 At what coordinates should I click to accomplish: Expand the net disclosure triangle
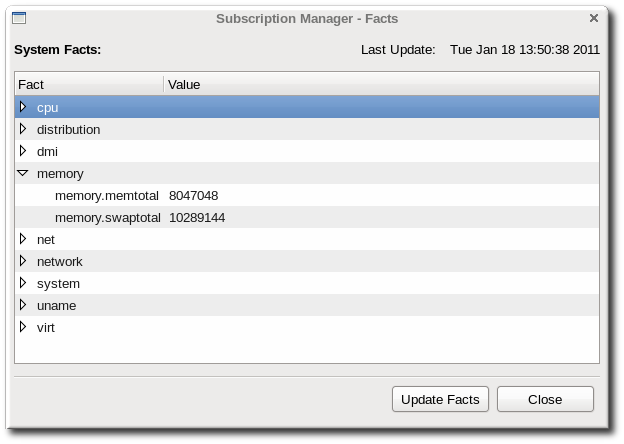click(23, 239)
